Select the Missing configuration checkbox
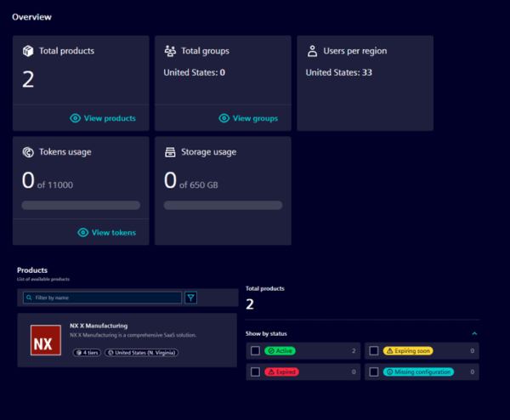 pyautogui.click(x=374, y=372)
